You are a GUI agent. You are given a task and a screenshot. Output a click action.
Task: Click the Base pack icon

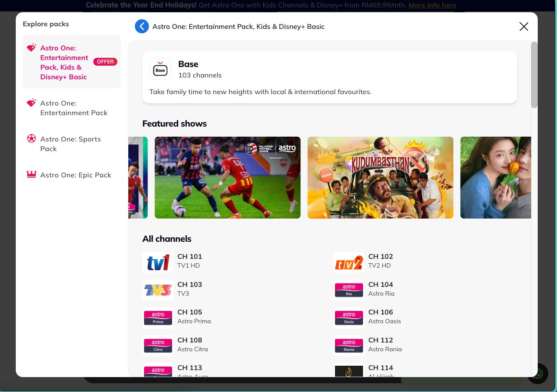160,69
